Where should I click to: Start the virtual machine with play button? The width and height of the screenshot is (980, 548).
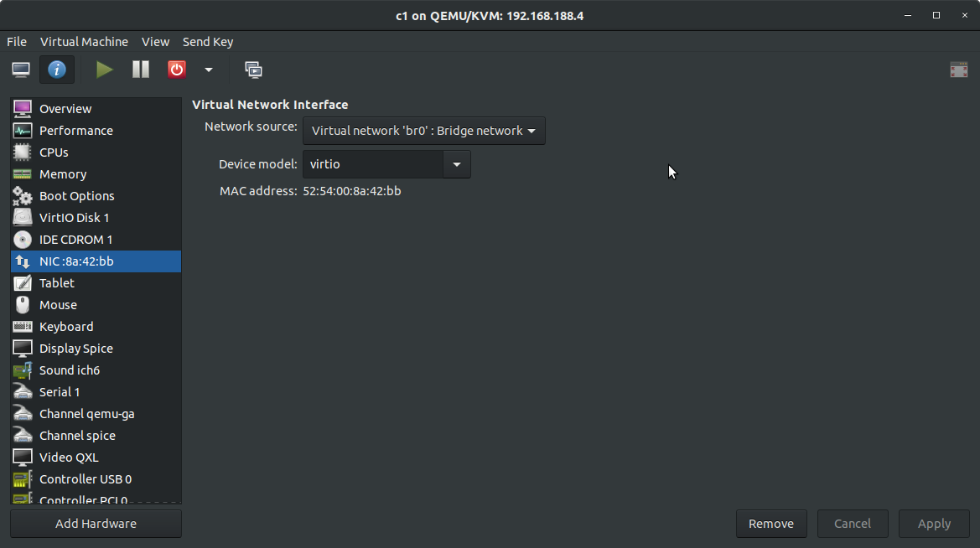pos(105,70)
